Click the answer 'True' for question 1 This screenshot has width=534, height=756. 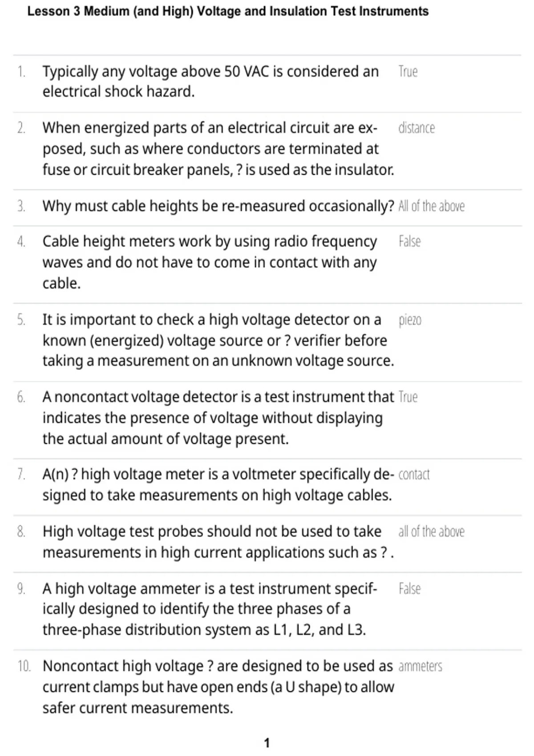point(408,72)
